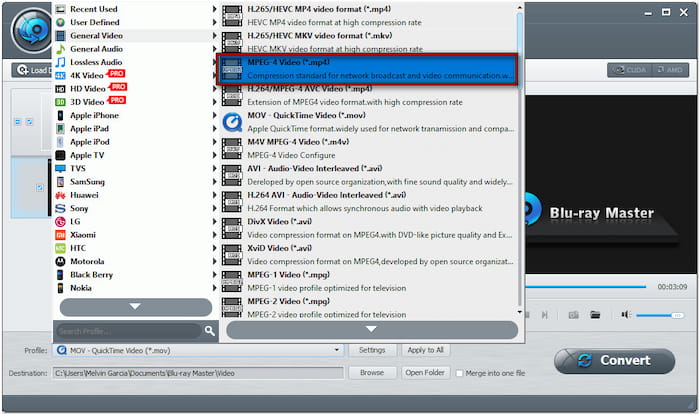
Task: Select General Video category
Action: 96,35
